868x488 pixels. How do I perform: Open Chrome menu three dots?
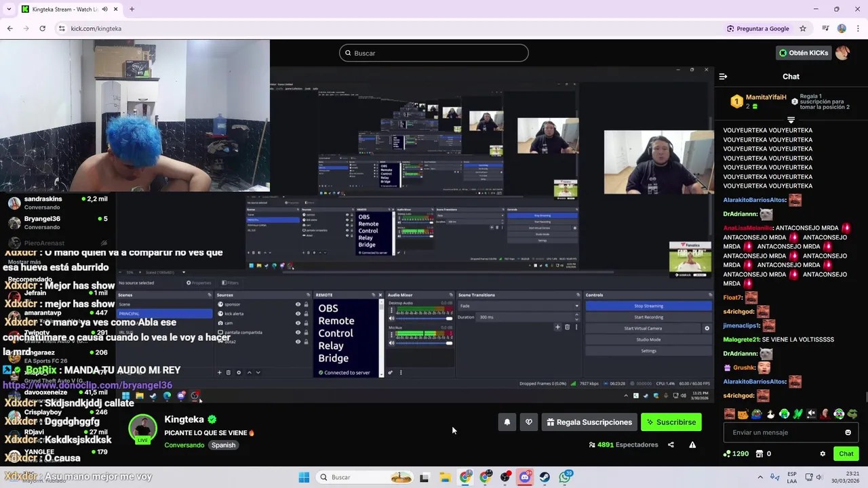(858, 28)
